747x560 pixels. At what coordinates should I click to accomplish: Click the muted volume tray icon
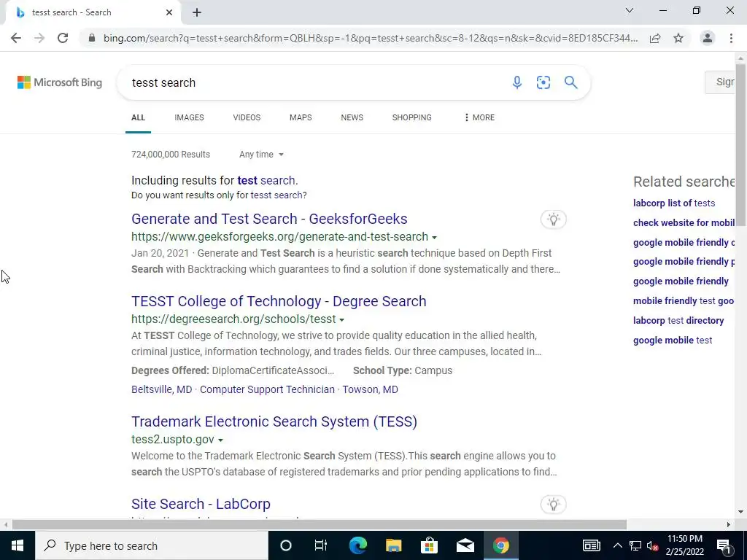[653, 545]
